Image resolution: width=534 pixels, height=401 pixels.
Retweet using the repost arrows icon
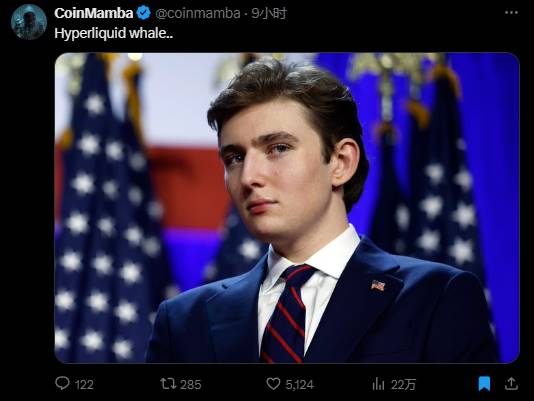168,383
